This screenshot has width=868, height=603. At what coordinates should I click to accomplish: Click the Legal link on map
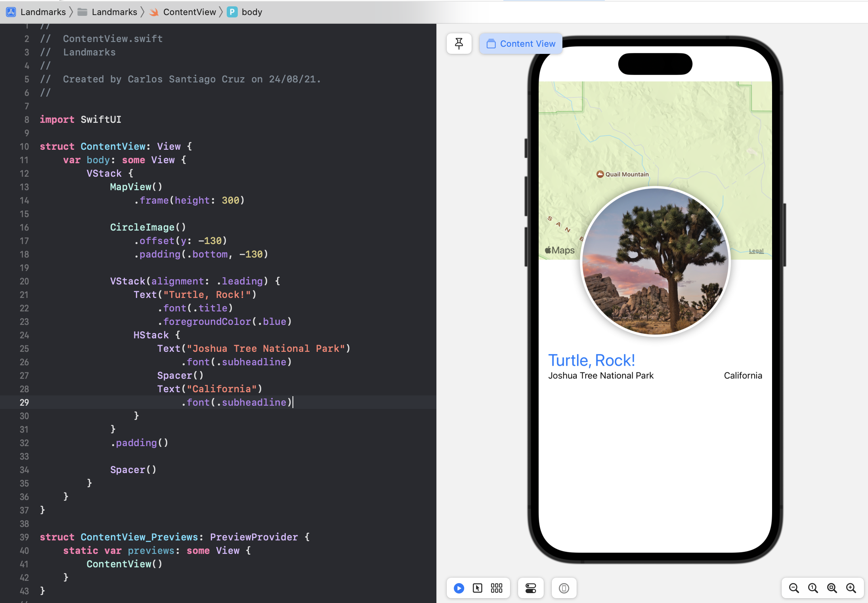pos(756,251)
